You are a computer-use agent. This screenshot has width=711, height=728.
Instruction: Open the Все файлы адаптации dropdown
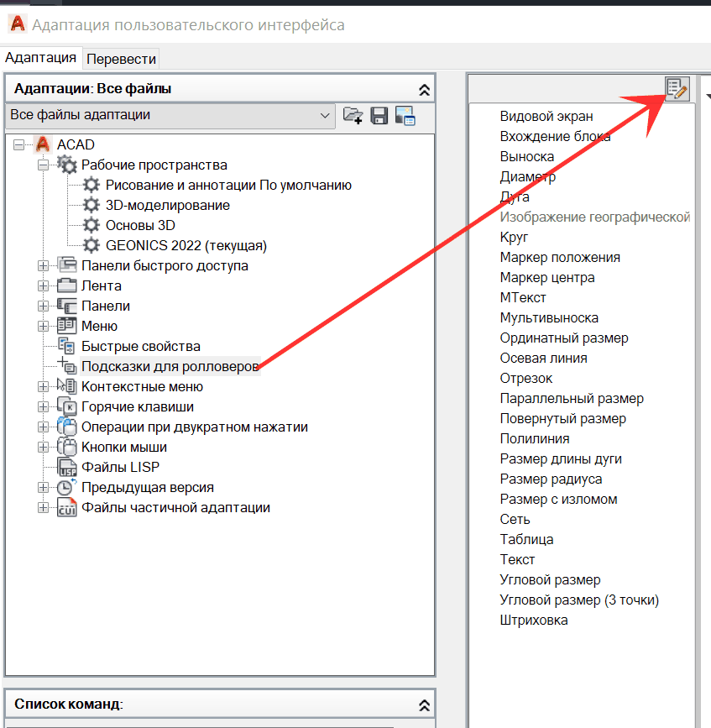click(x=325, y=115)
